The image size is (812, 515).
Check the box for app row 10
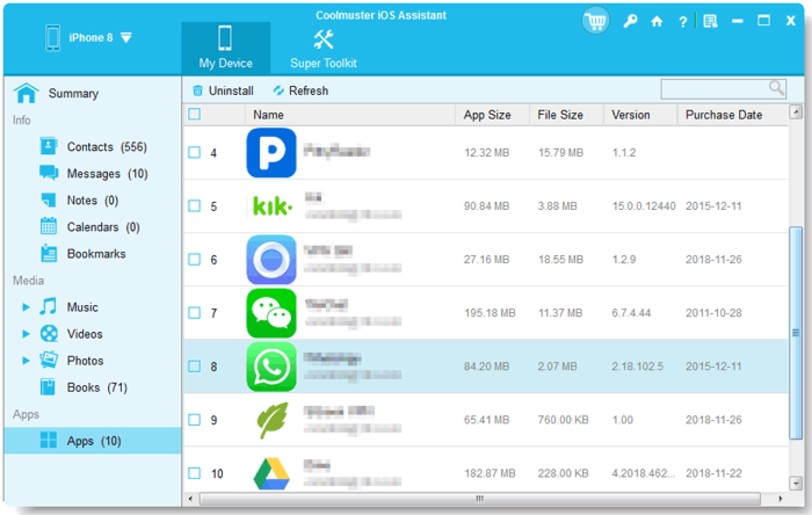click(195, 473)
